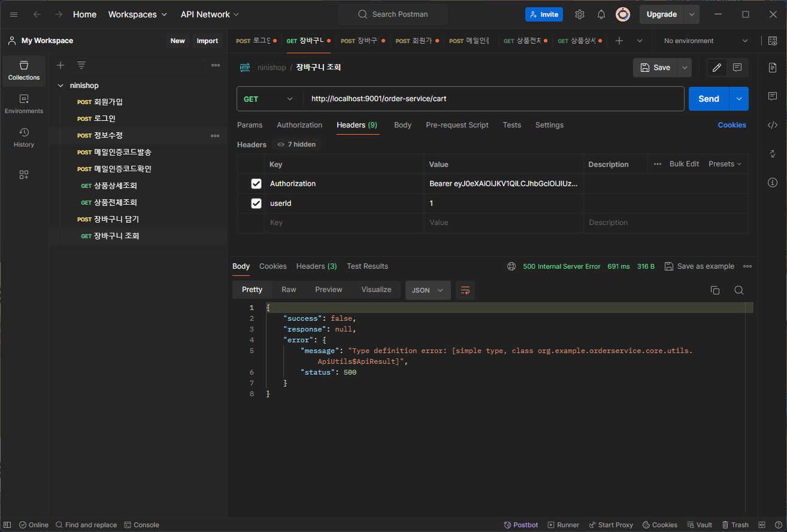Open the API Network dropdown
This screenshot has width=787, height=532.
210,14
